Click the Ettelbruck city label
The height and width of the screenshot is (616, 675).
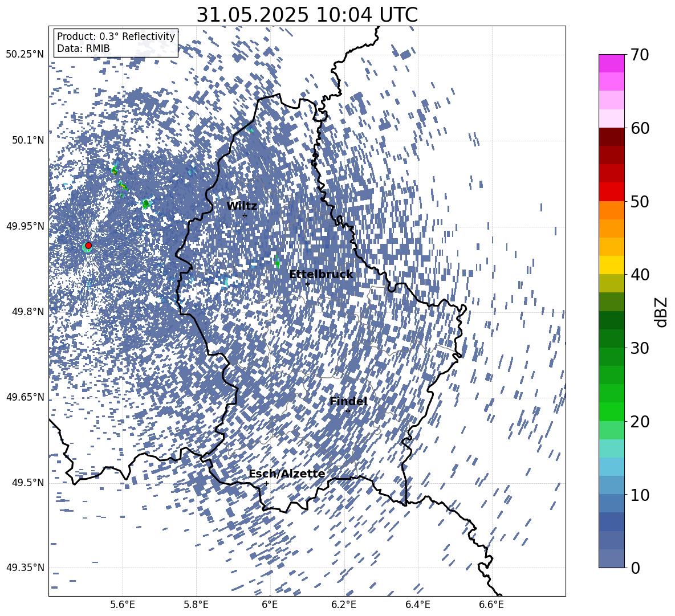click(x=321, y=274)
